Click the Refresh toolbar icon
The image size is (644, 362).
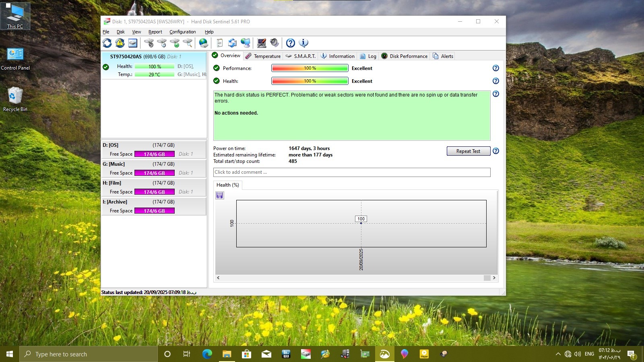point(107,43)
